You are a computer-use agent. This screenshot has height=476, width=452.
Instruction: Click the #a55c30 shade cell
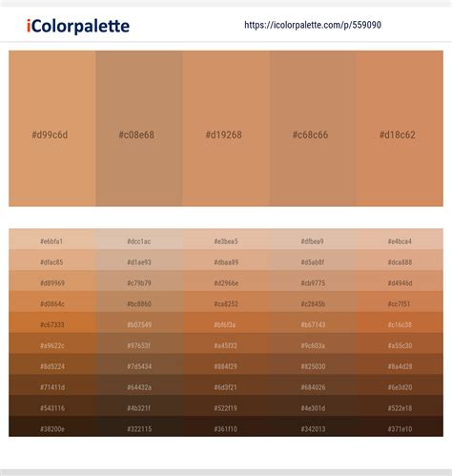[400, 343]
